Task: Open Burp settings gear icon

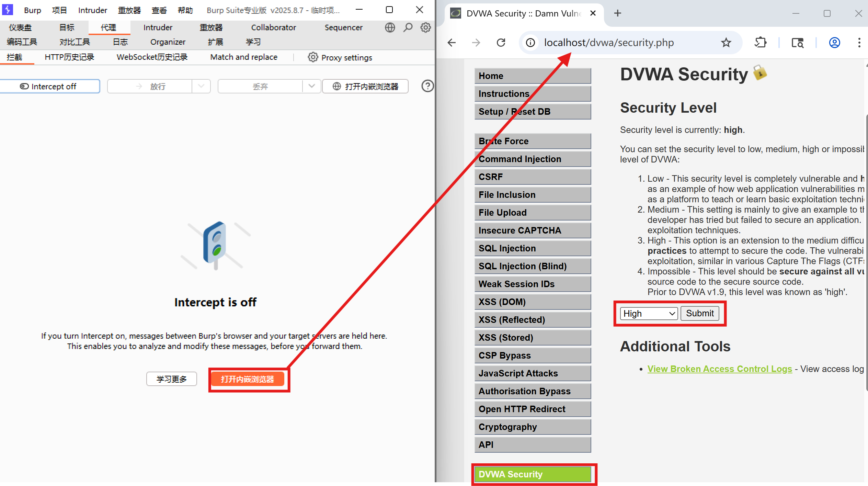Action: pos(426,27)
